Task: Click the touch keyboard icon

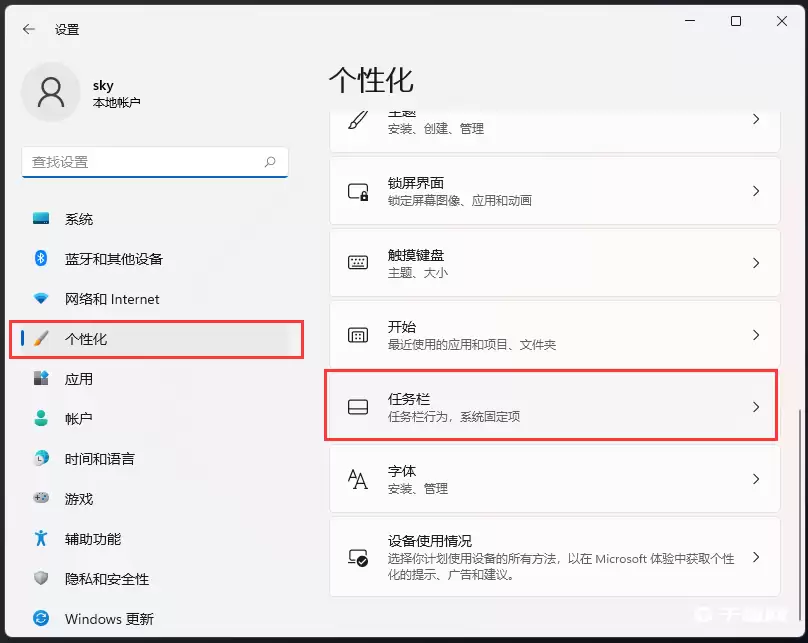Action: (x=358, y=263)
